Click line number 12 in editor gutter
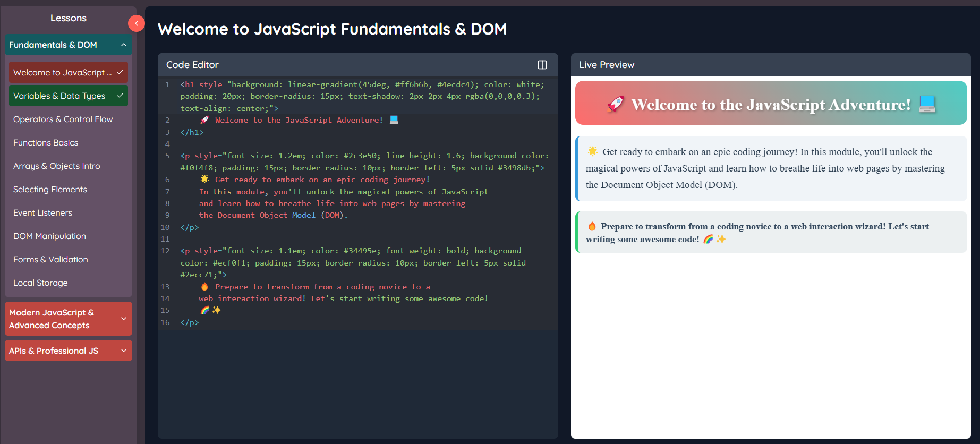Viewport: 980px width, 444px height. (x=165, y=251)
